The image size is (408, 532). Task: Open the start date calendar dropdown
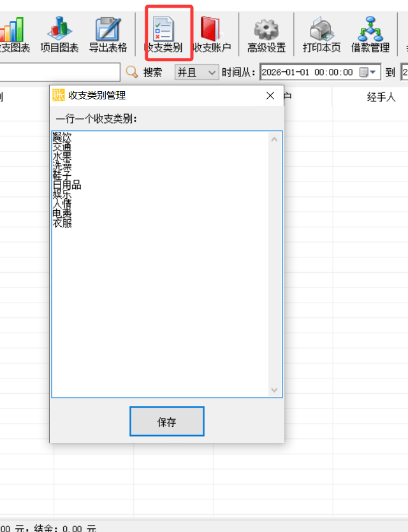tap(370, 73)
